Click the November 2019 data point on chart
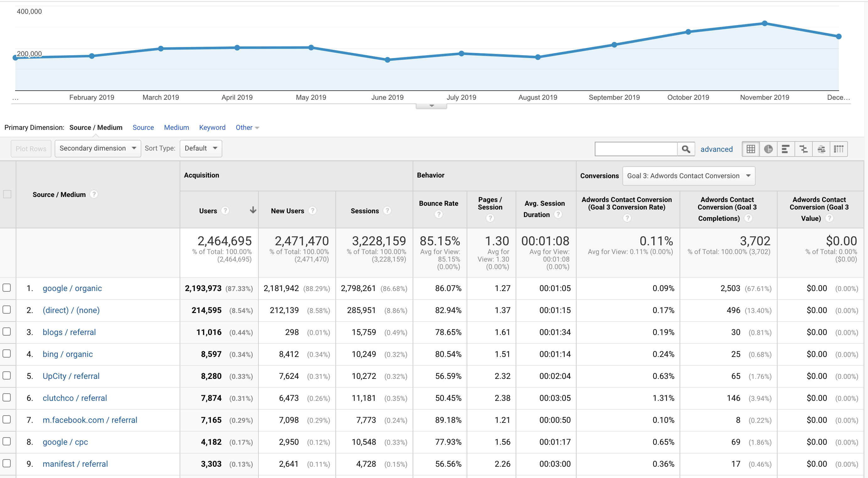 (x=765, y=23)
